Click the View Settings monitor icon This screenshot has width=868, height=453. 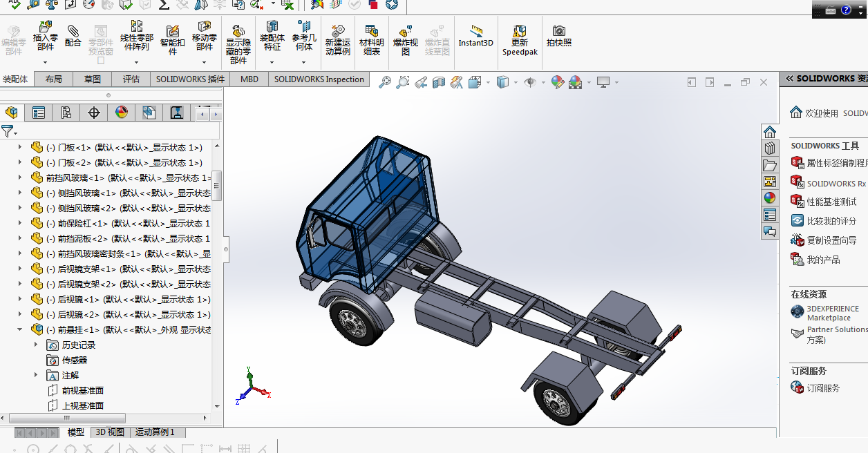[603, 82]
